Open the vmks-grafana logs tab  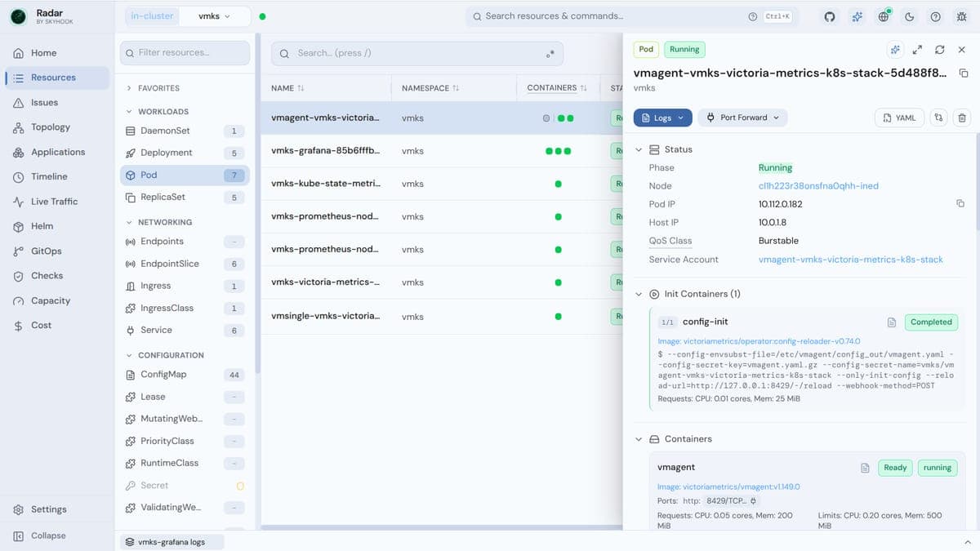(171, 542)
